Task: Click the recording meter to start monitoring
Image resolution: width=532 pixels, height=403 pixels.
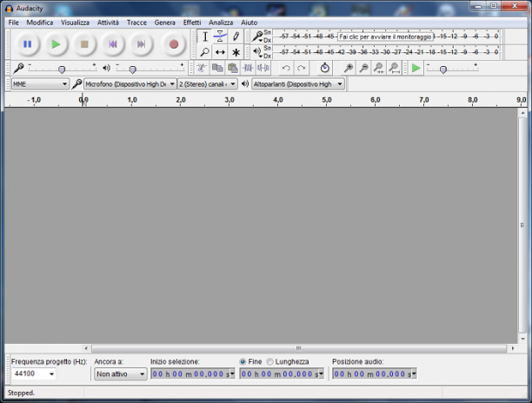Action: [386, 36]
